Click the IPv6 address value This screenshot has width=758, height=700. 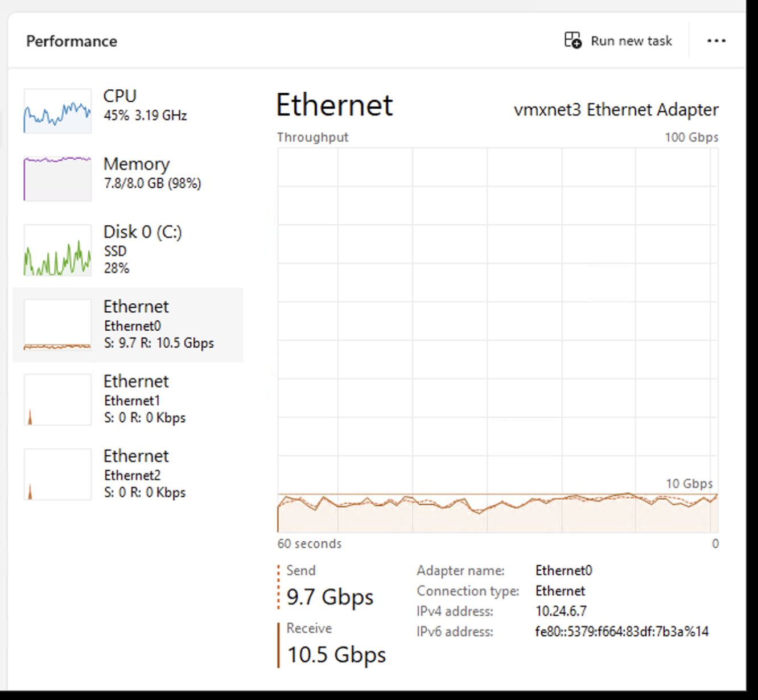click(x=622, y=632)
